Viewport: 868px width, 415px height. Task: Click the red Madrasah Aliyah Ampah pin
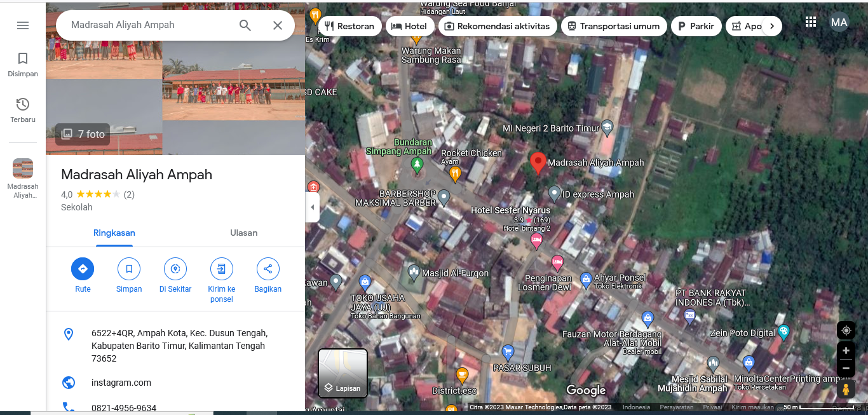pyautogui.click(x=538, y=163)
